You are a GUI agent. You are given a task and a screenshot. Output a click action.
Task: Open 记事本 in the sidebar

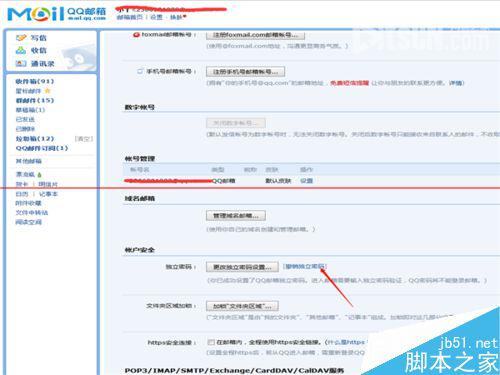(x=48, y=194)
